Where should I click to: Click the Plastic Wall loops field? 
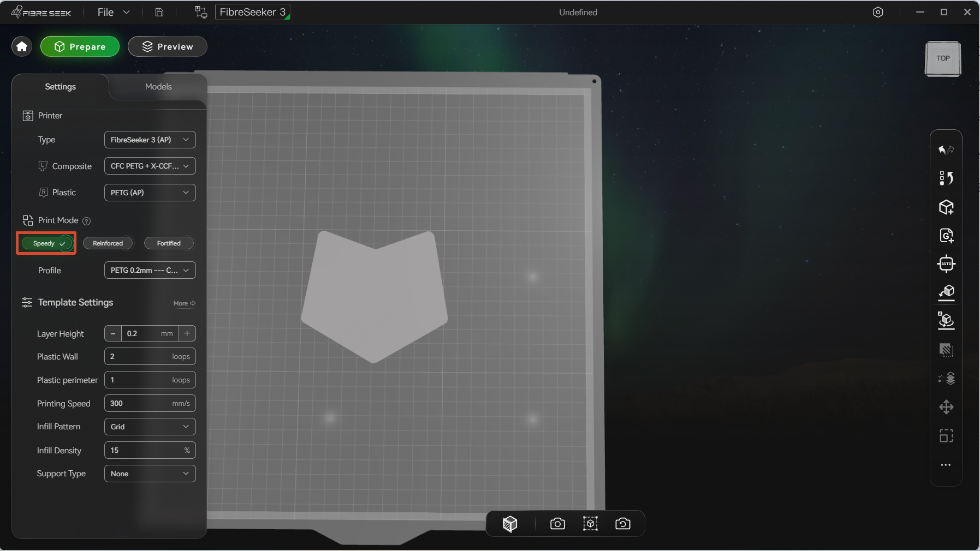(150, 356)
